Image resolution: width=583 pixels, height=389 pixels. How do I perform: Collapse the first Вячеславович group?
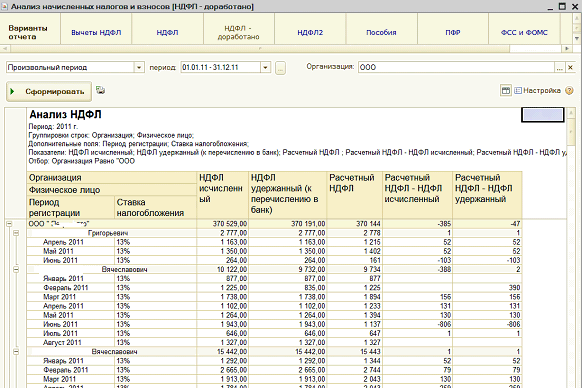pos(16,269)
